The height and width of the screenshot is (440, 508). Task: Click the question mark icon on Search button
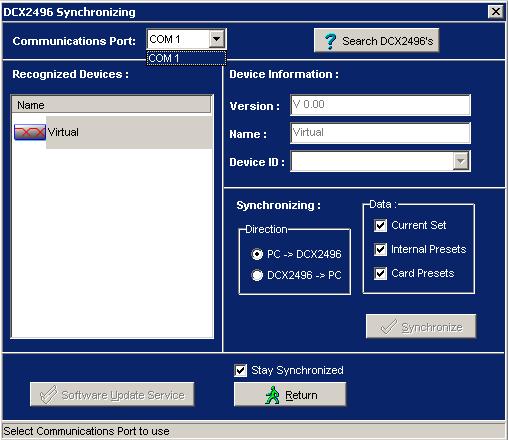click(330, 41)
